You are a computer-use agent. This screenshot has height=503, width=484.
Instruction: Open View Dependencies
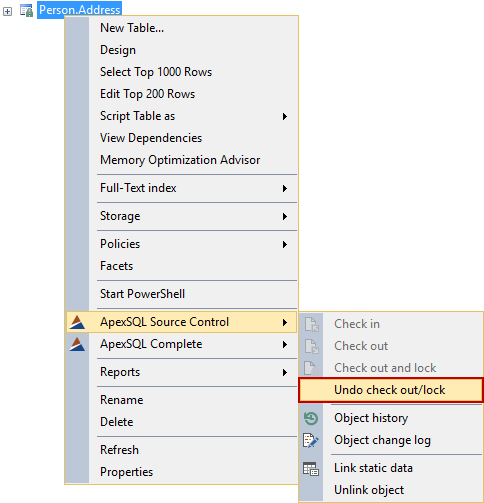click(x=151, y=138)
